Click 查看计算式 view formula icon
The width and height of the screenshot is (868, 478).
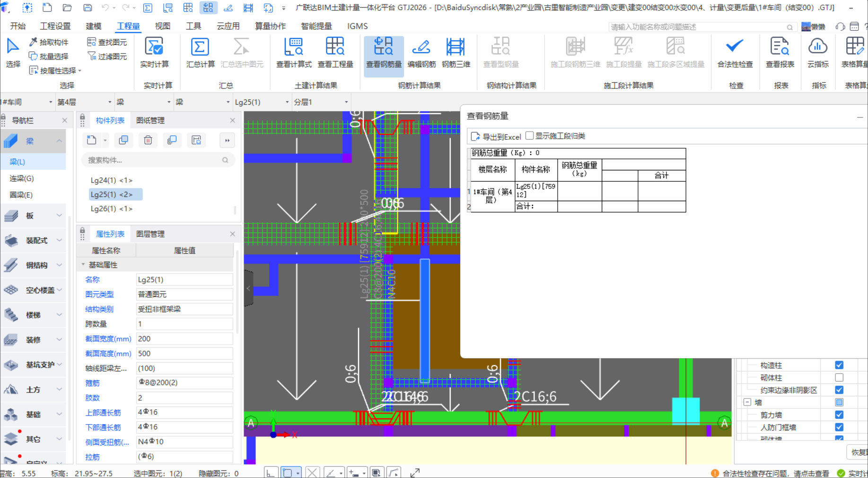point(294,53)
